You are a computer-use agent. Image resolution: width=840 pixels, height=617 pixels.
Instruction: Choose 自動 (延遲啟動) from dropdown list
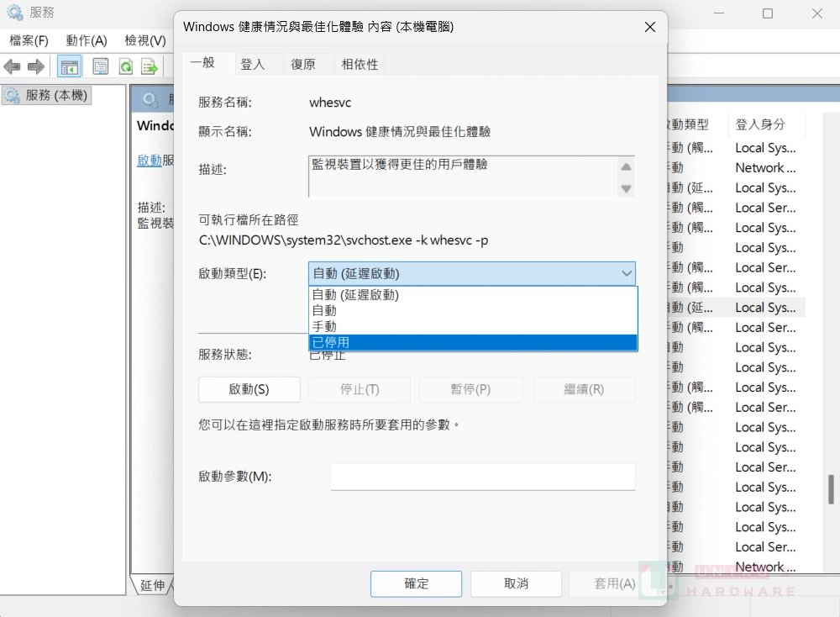pyautogui.click(x=473, y=295)
